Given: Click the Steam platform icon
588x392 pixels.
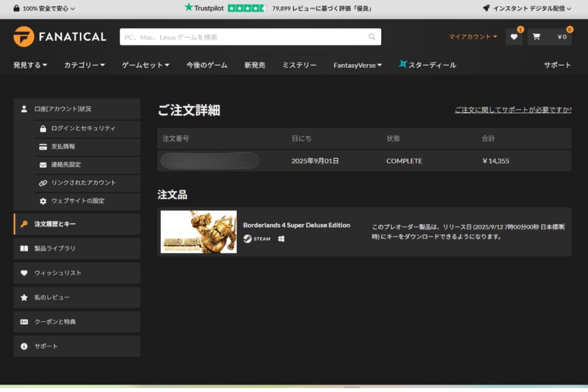Looking at the screenshot, I should (247, 239).
